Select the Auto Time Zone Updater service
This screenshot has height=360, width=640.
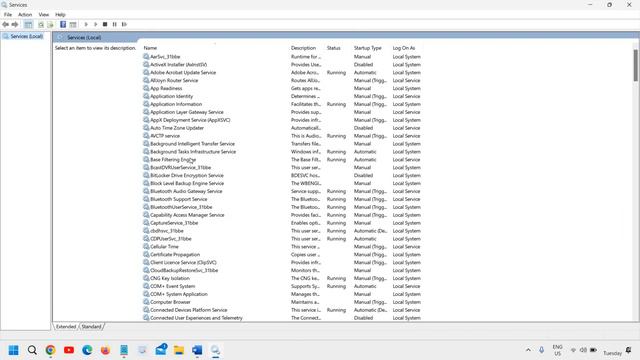coord(177,128)
